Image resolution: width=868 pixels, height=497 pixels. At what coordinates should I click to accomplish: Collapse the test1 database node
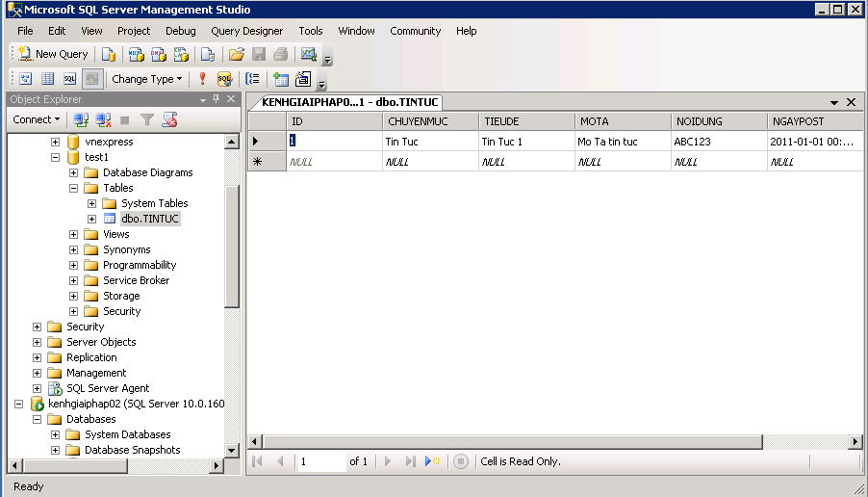[x=56, y=157]
